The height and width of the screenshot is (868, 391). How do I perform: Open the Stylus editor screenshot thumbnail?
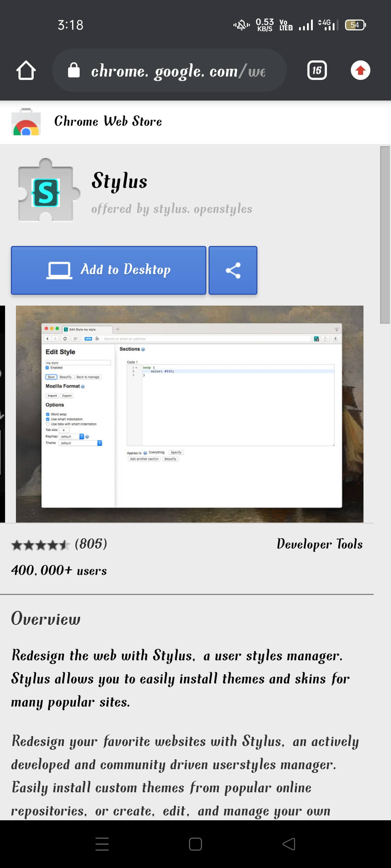[x=190, y=414]
